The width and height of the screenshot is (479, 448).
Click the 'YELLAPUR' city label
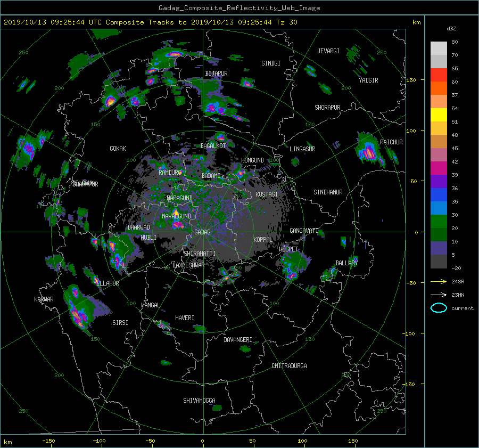point(106,283)
